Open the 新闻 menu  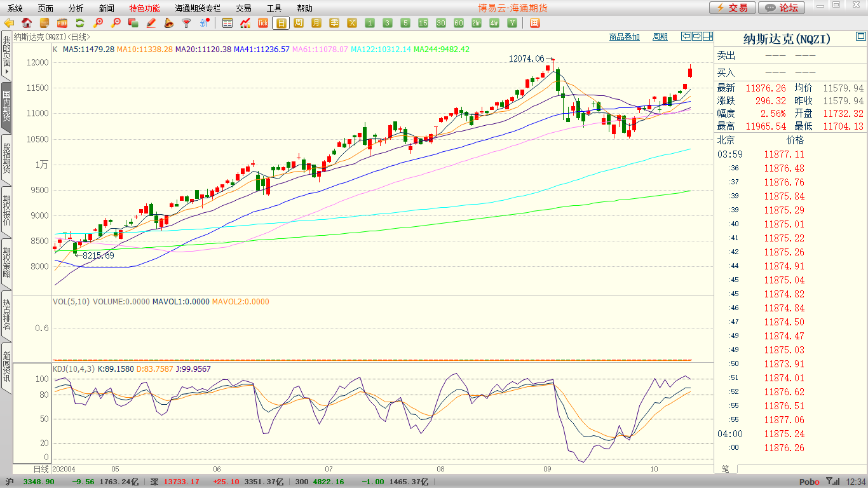coord(107,8)
